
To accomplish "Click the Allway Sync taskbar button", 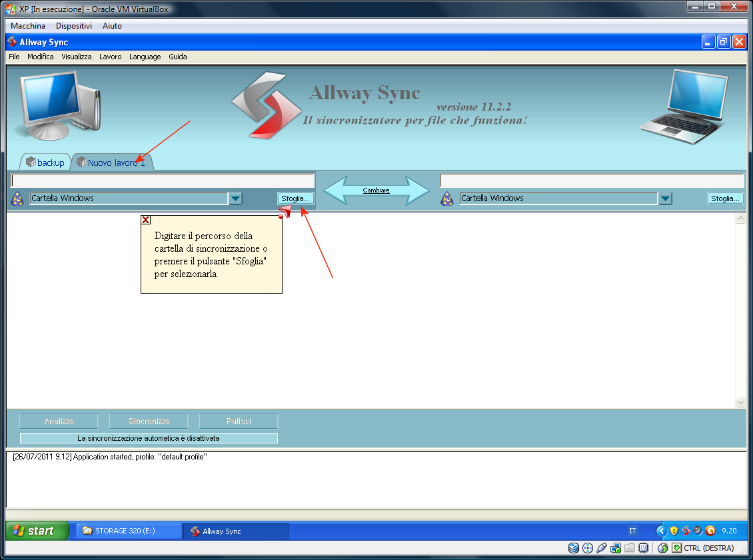I will [x=237, y=531].
